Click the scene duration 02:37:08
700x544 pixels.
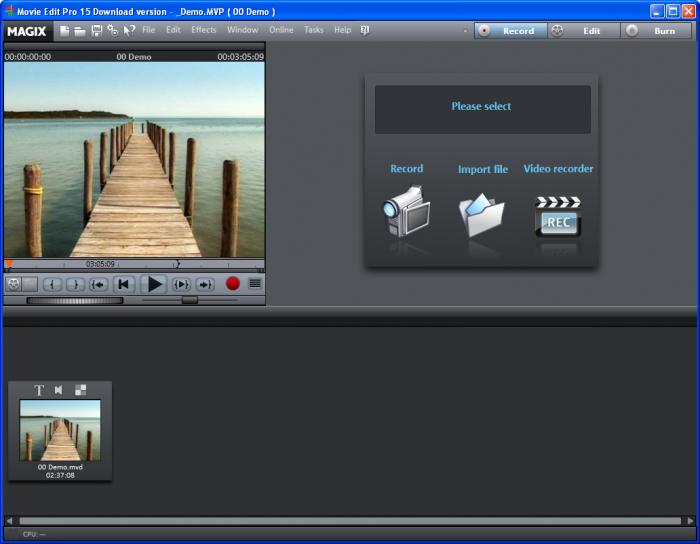coord(60,475)
